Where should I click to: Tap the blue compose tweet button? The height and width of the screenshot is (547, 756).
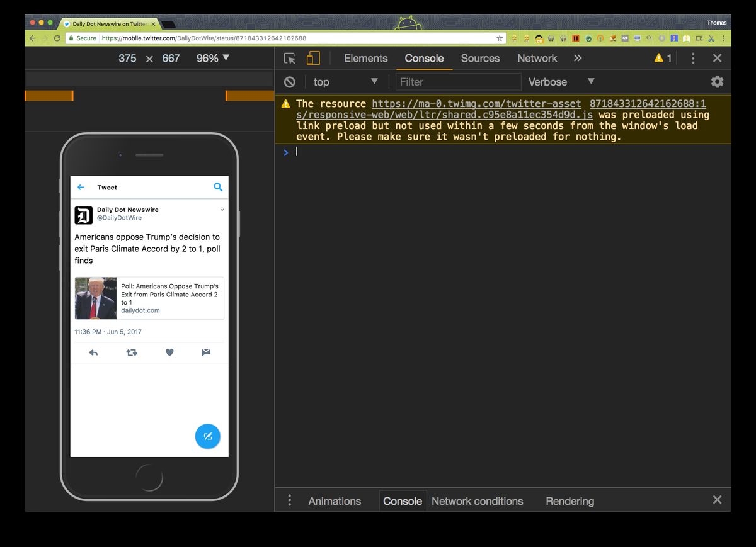(207, 436)
